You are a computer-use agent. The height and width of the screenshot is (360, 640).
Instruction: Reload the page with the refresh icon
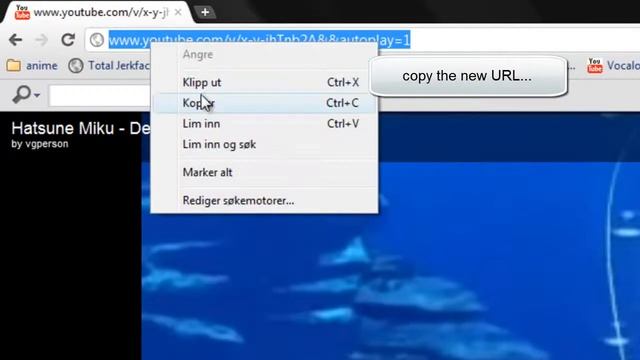point(68,40)
